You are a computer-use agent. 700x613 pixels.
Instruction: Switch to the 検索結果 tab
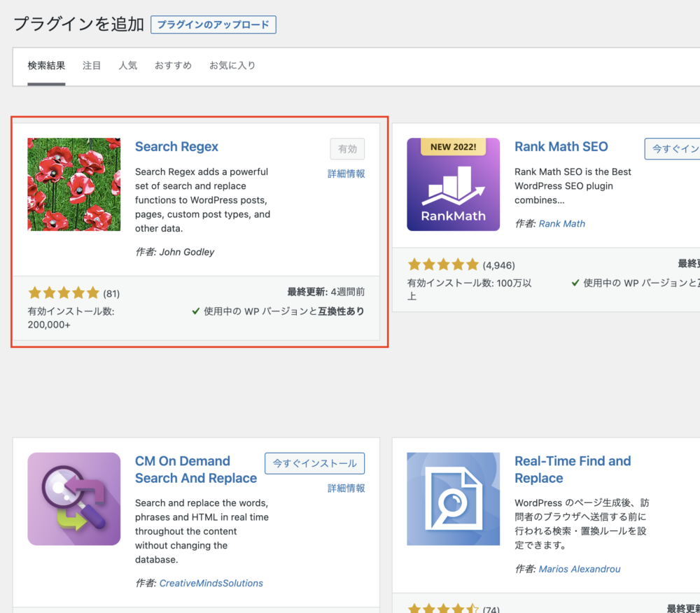tap(46, 66)
